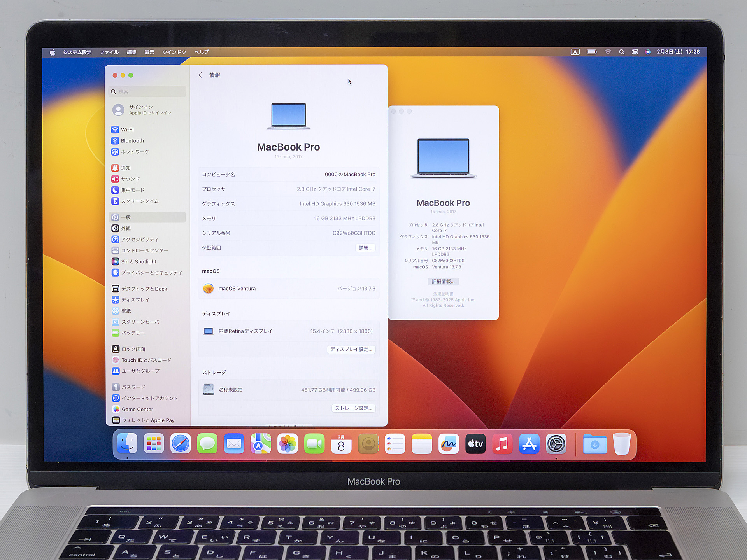The image size is (747, 560).
Task: Open App Store from the Dock
Action: [x=529, y=444]
